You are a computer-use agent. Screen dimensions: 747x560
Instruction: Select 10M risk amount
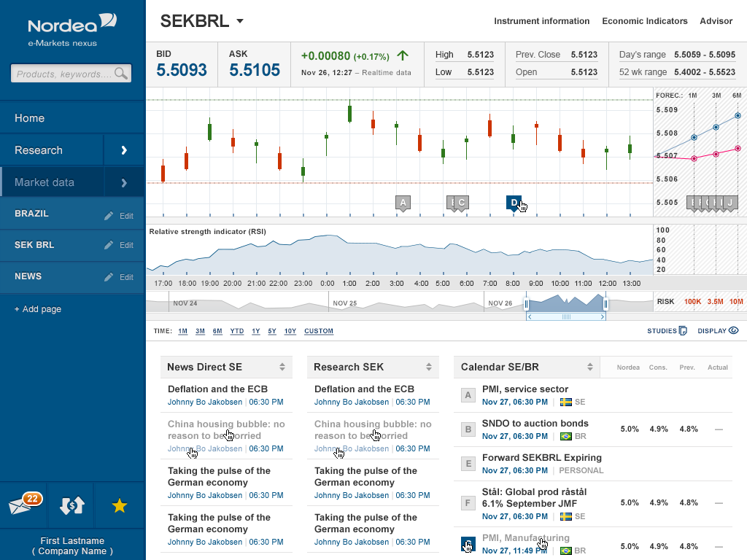click(736, 301)
